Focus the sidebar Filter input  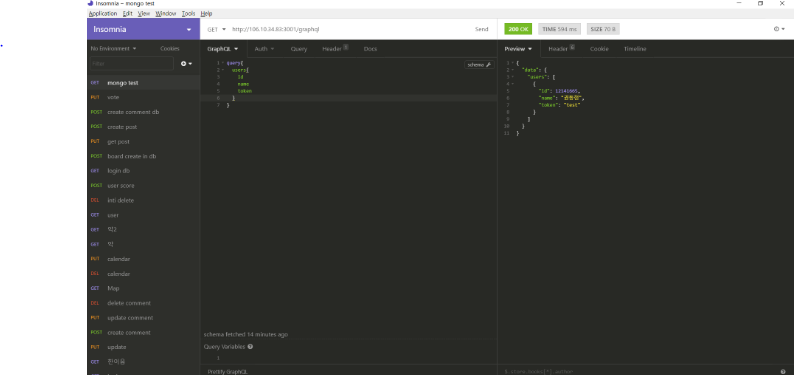132,64
